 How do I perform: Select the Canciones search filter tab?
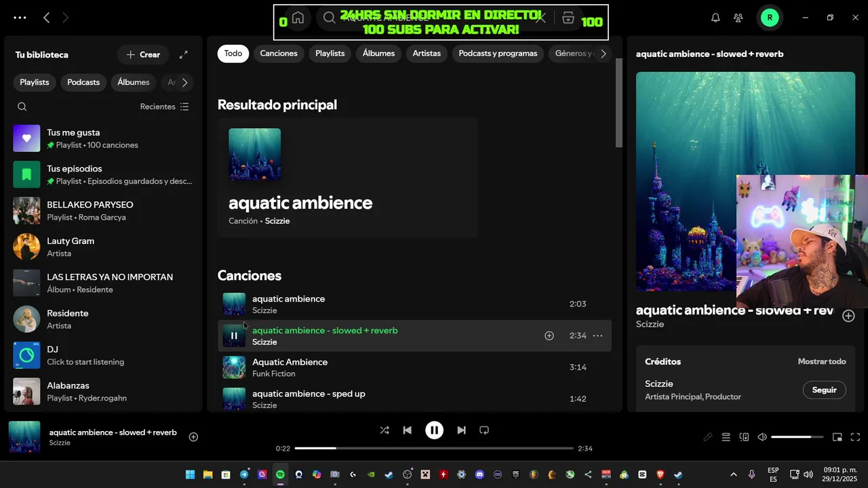(279, 54)
